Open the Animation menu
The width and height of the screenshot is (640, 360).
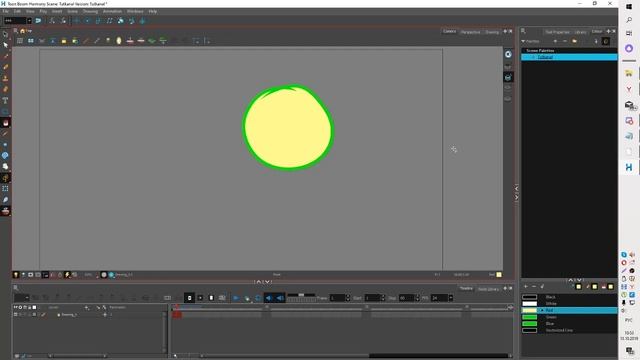[112, 11]
